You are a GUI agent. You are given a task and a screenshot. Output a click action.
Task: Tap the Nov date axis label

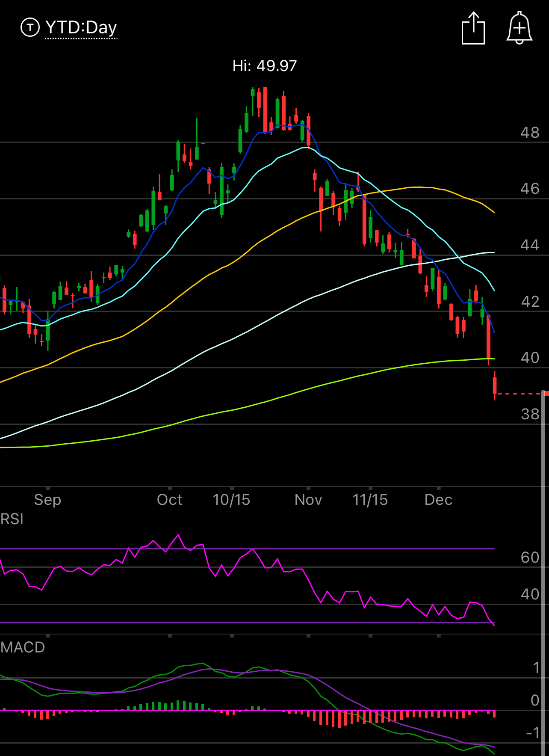pos(308,500)
